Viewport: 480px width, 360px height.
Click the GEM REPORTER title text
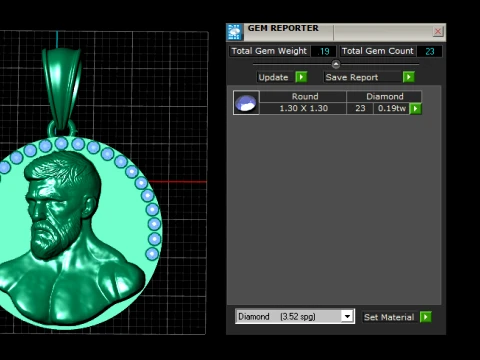click(283, 28)
